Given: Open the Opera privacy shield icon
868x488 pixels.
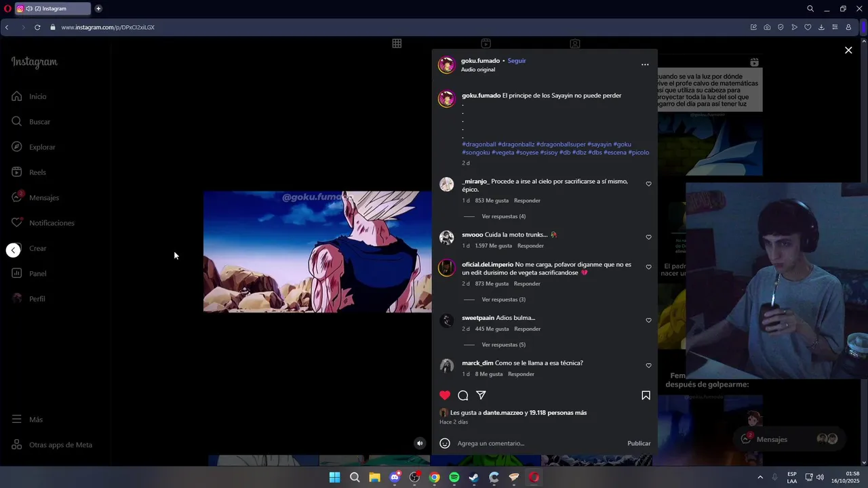Looking at the screenshot, I should tap(781, 27).
